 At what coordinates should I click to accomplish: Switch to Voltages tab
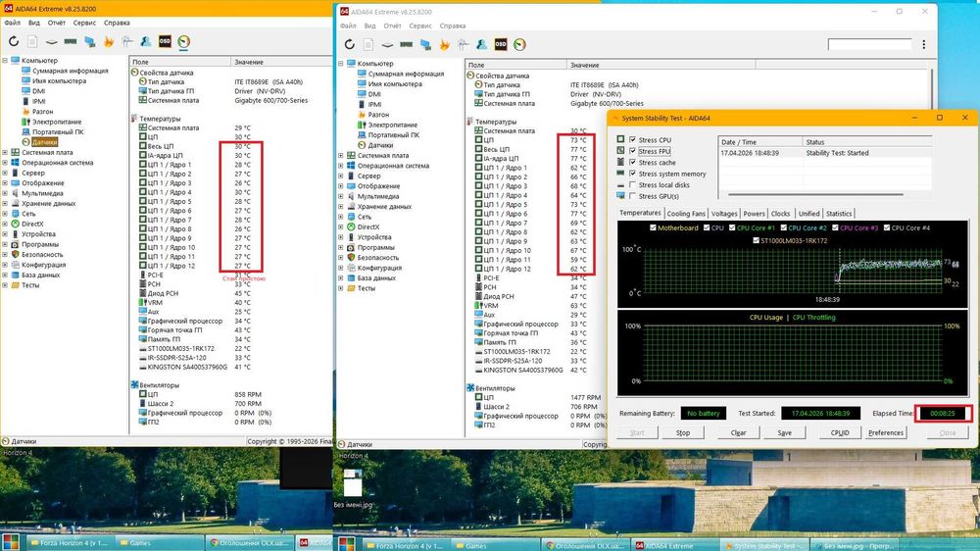(x=724, y=214)
